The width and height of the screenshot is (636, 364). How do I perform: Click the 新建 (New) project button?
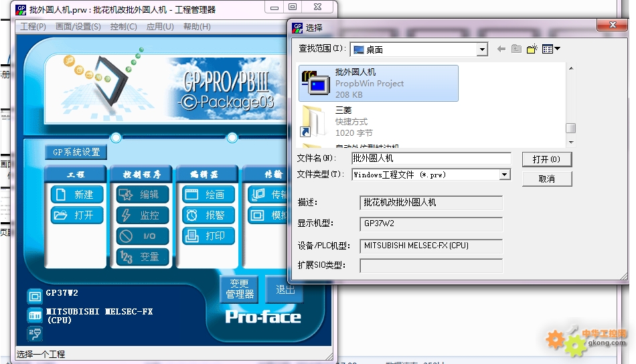point(77,195)
